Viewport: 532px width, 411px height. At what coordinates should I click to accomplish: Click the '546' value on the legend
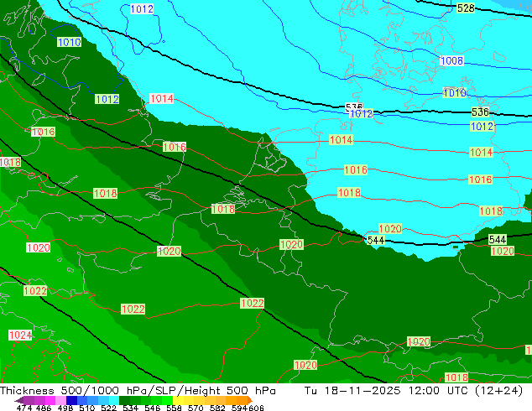pyautogui.click(x=153, y=408)
